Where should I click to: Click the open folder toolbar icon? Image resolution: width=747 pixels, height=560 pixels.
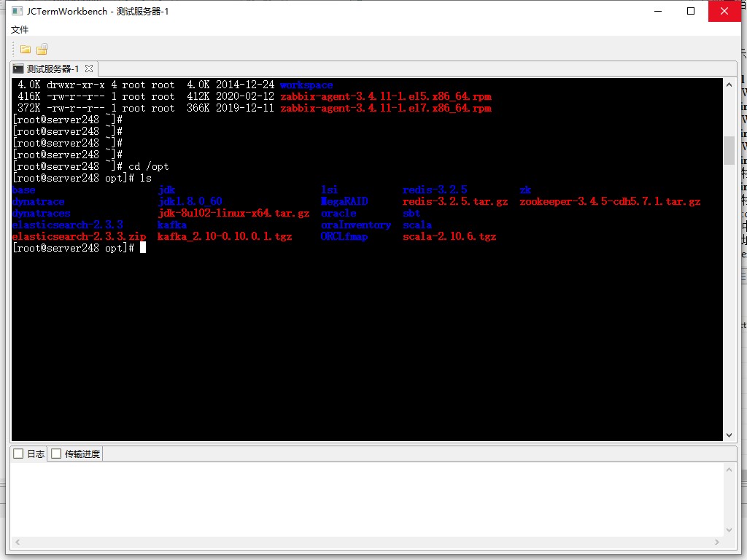click(x=26, y=49)
